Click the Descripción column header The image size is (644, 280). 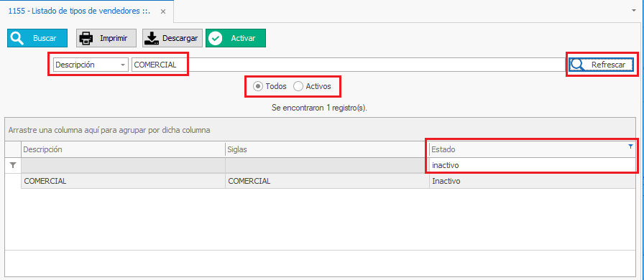click(123, 150)
